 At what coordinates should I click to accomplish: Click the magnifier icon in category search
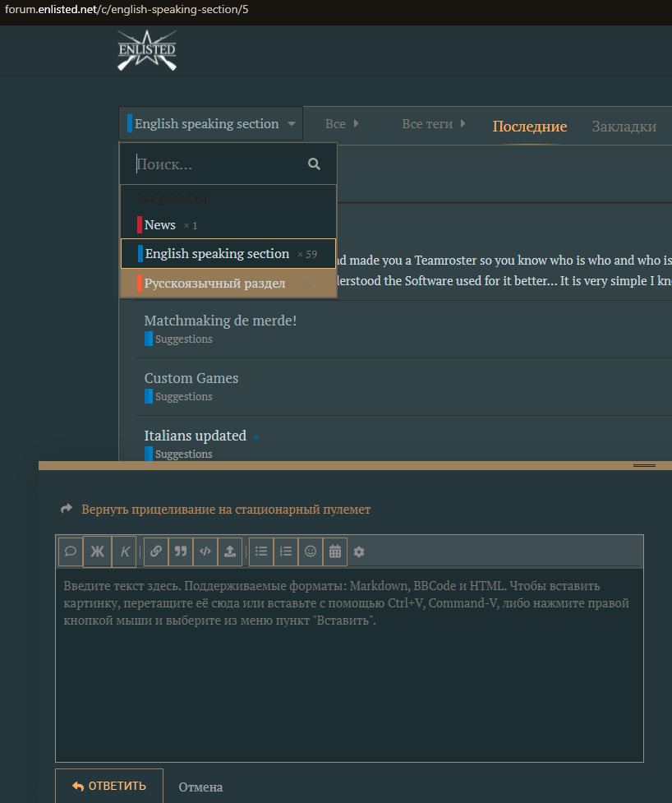(x=314, y=164)
